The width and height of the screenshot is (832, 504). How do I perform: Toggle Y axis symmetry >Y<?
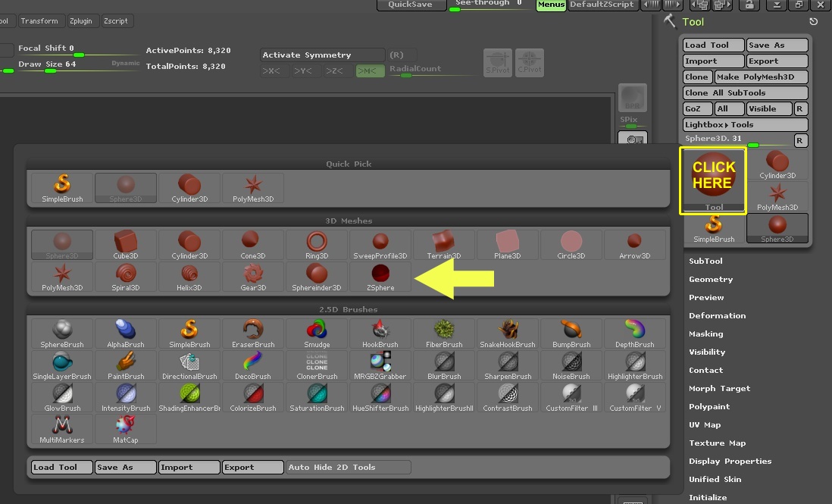coord(306,70)
